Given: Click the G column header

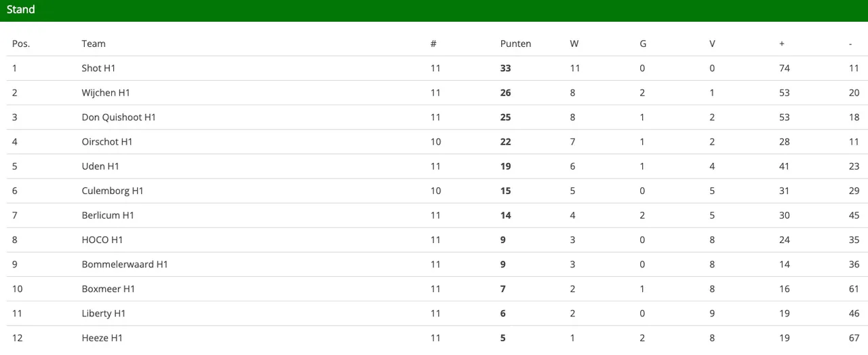Looking at the screenshot, I should tap(643, 43).
